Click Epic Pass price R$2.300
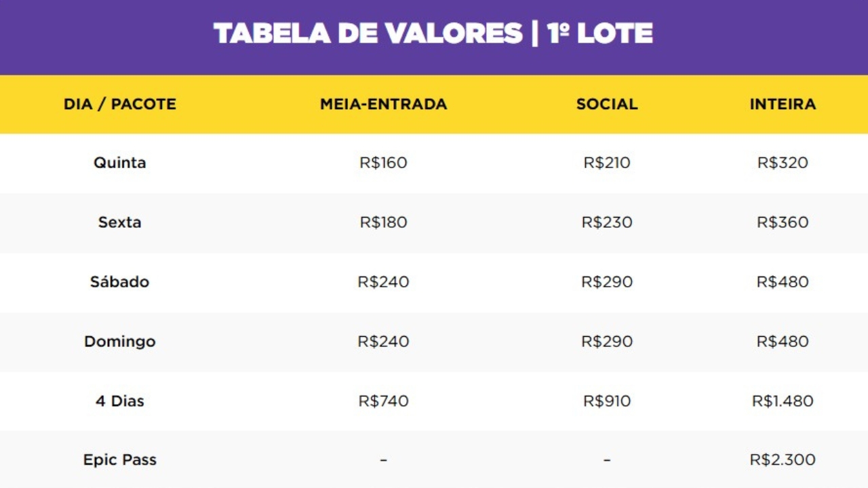 point(783,460)
